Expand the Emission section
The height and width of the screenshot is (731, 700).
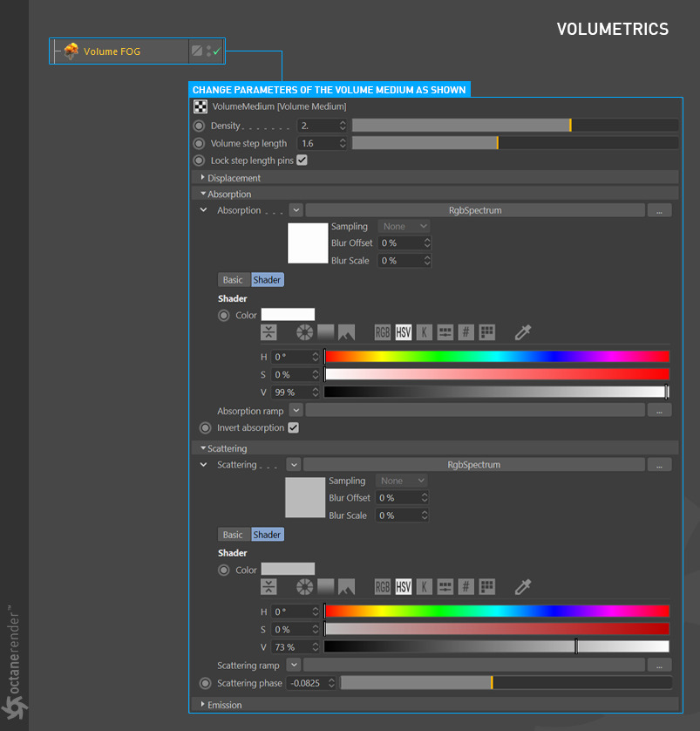tap(203, 705)
